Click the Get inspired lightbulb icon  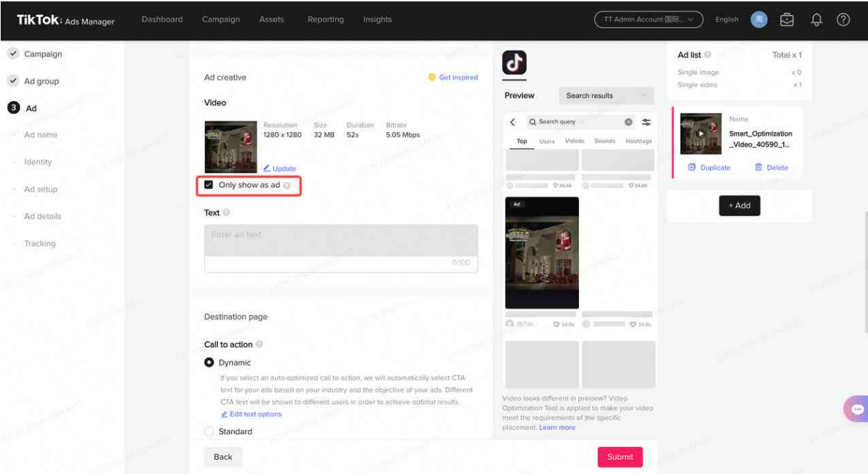[x=432, y=78]
